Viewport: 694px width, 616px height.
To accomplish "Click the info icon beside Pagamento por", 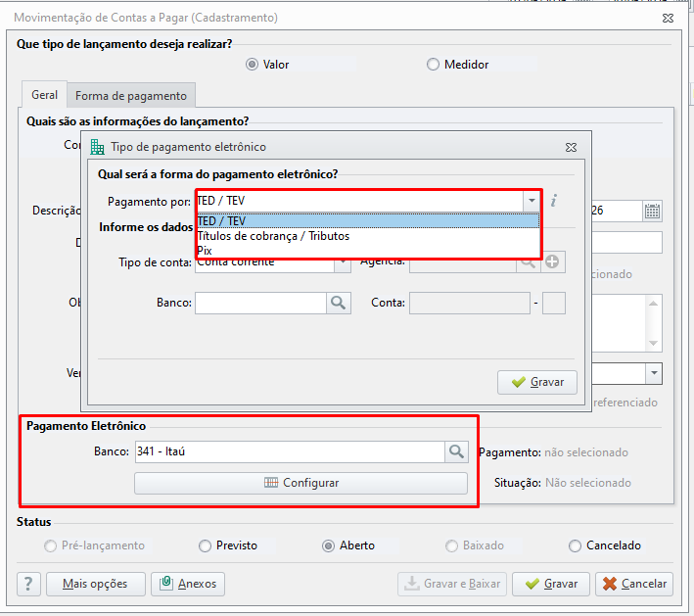I will 553,201.
